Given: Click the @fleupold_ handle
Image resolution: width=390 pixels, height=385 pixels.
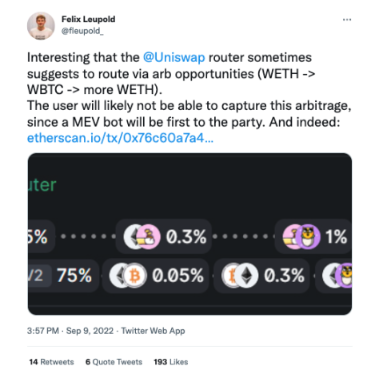Looking at the screenshot, I should pyautogui.click(x=82, y=31).
